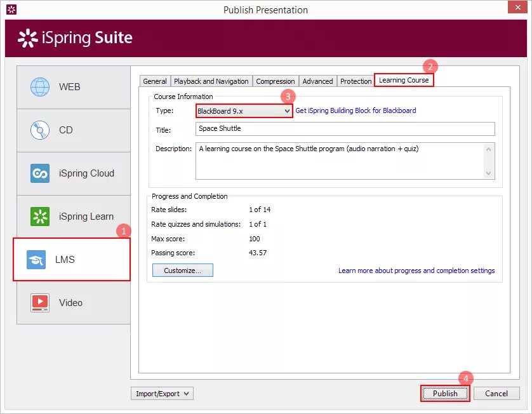Open Get iSpring Building Block for Blackboard link
This screenshot has height=414, width=532.
click(x=356, y=110)
